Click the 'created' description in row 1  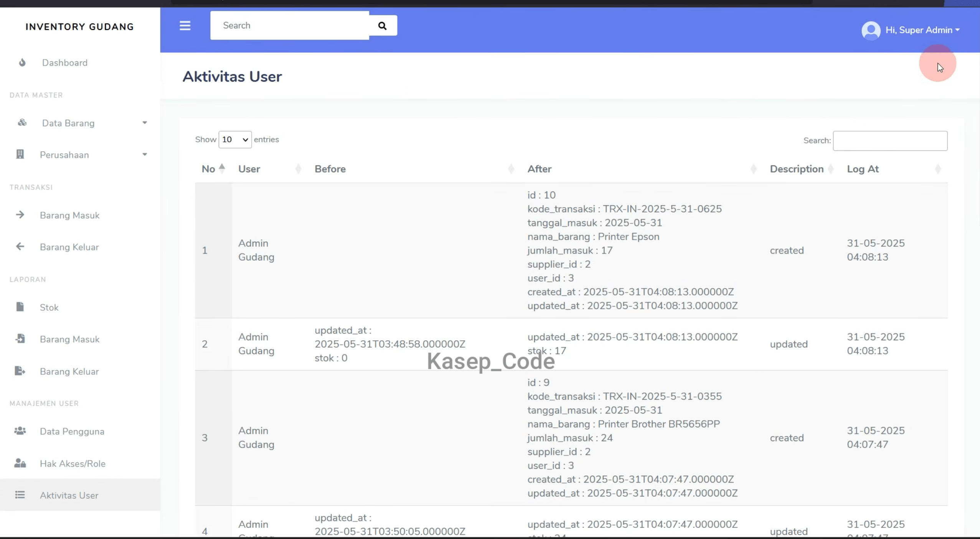[x=787, y=250]
